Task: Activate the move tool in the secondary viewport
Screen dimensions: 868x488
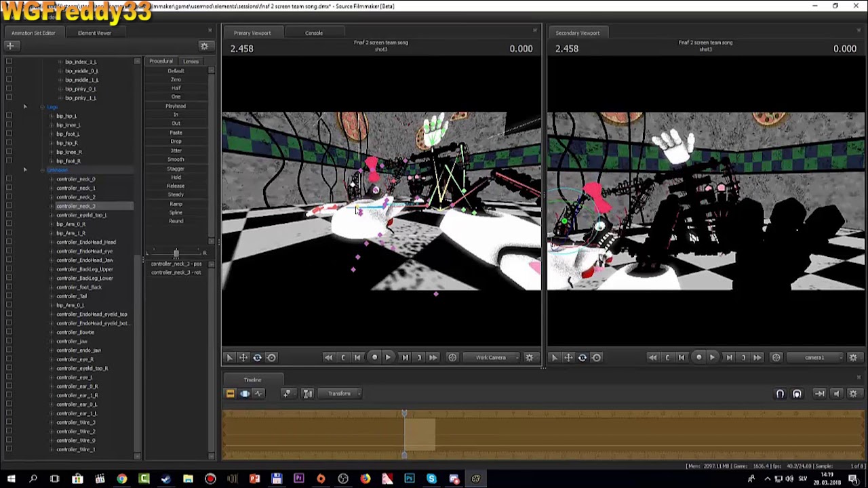Action: 568,357
